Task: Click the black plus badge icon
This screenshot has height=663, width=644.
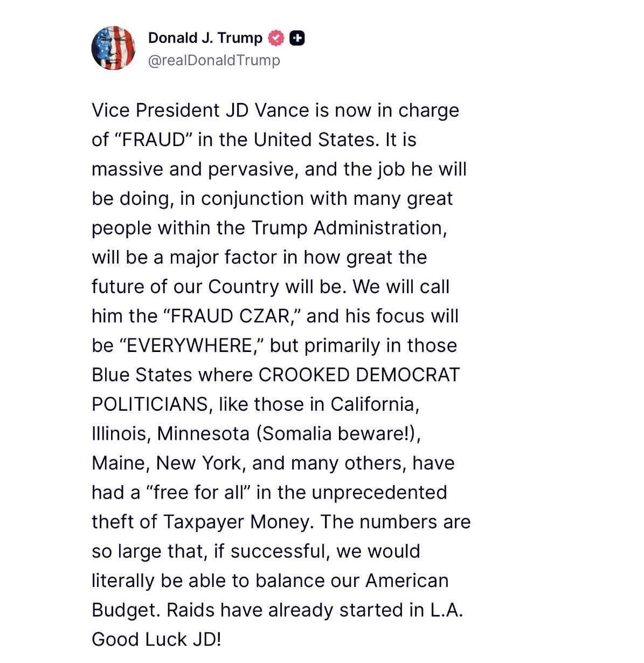Action: 297,38
